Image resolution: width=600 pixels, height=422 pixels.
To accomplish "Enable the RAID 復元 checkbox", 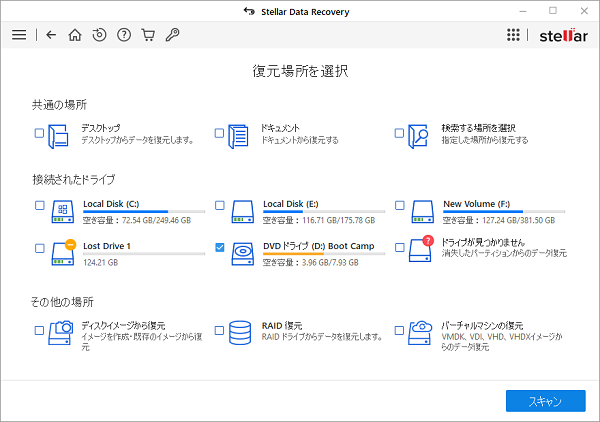I will coord(219,330).
